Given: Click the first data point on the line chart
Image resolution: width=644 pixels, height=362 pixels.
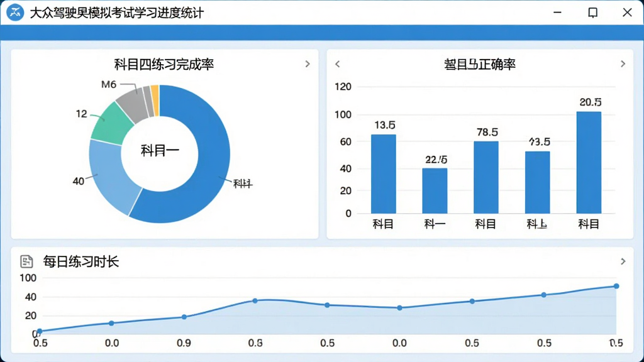Looking at the screenshot, I should (x=40, y=331).
